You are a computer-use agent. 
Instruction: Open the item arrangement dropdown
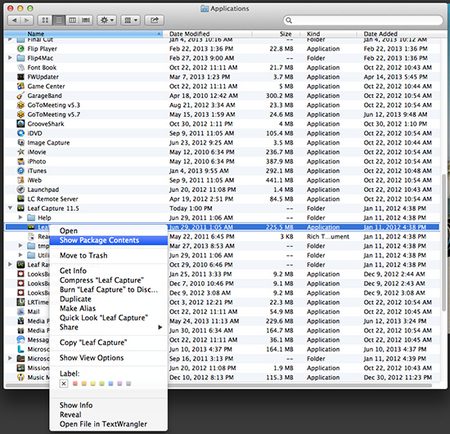(130, 20)
